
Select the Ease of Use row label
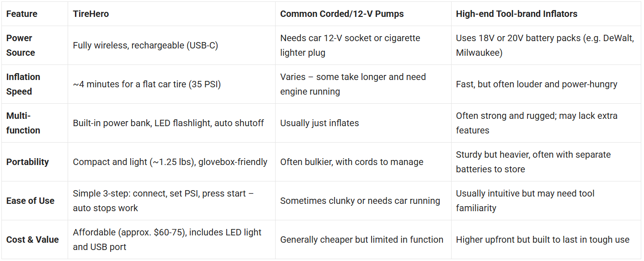coord(30,201)
